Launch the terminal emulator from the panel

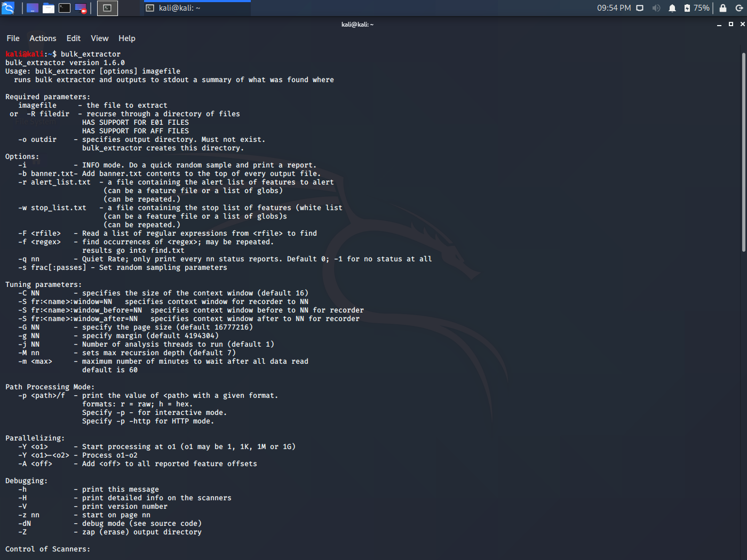pos(65,8)
